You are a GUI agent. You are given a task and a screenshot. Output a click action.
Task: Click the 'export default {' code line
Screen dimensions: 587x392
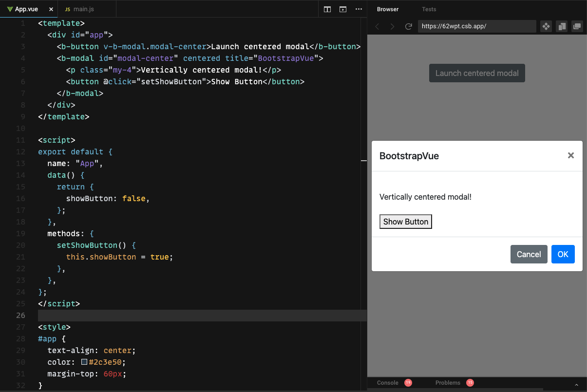(76, 152)
